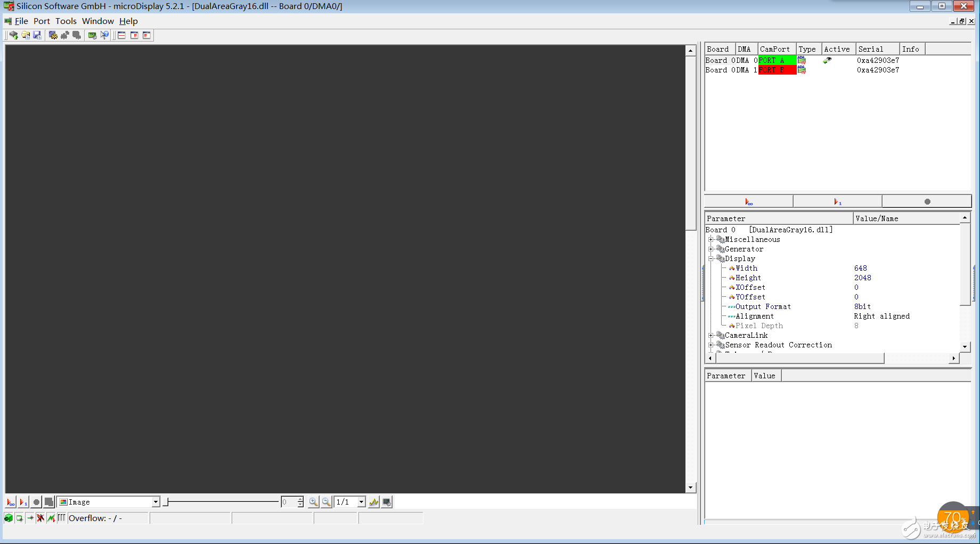Click the Value/Name column header

tap(906, 218)
